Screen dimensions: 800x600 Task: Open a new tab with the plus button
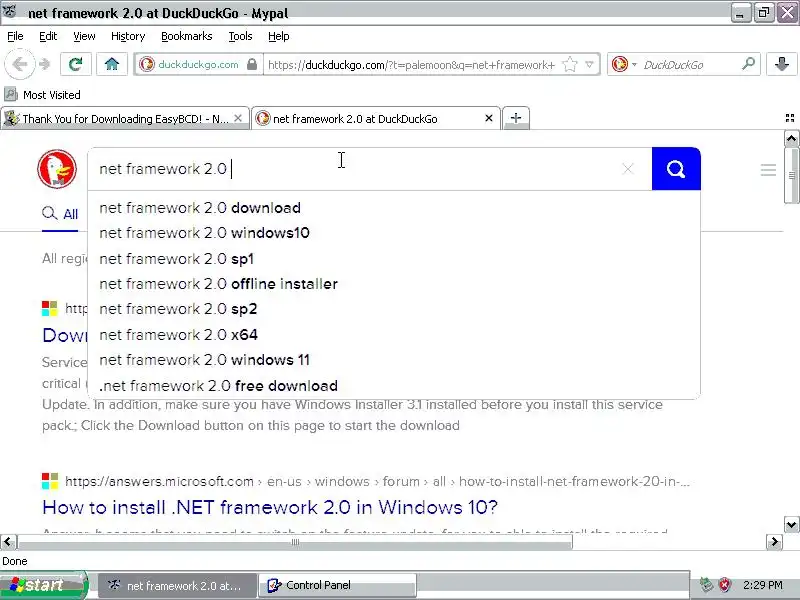point(516,118)
